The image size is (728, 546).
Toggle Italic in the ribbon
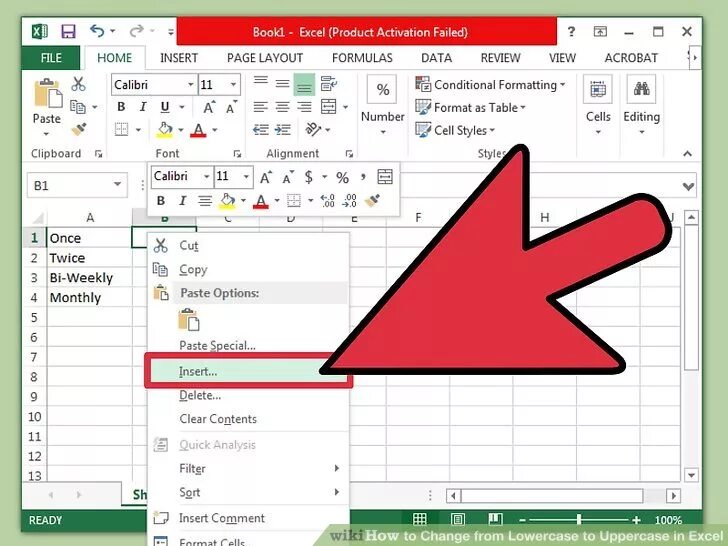(143, 107)
